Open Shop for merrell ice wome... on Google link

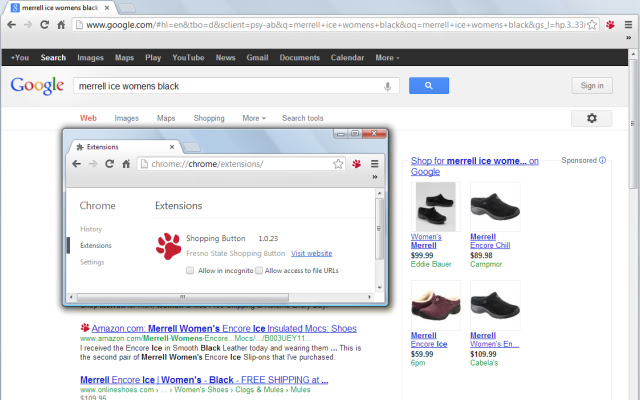[475, 166]
